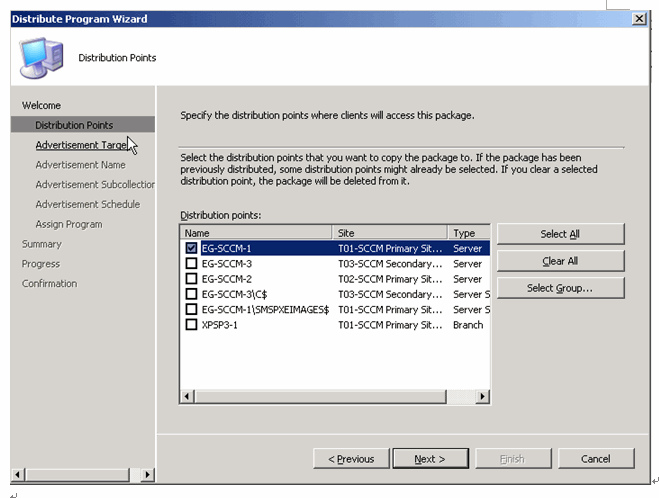Check the EG-SCCM-1 distribution point checkbox
The height and width of the screenshot is (498, 659).
191,248
